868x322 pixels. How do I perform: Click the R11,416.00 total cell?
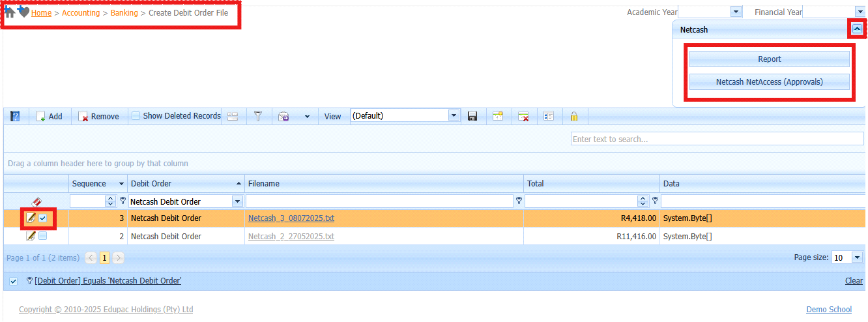(592, 237)
